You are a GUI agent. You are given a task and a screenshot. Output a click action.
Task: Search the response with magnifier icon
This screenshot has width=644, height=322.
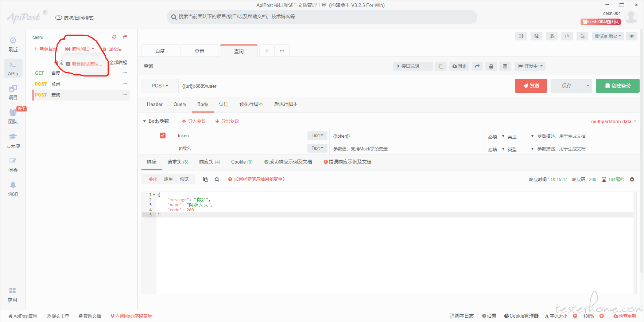217,179
